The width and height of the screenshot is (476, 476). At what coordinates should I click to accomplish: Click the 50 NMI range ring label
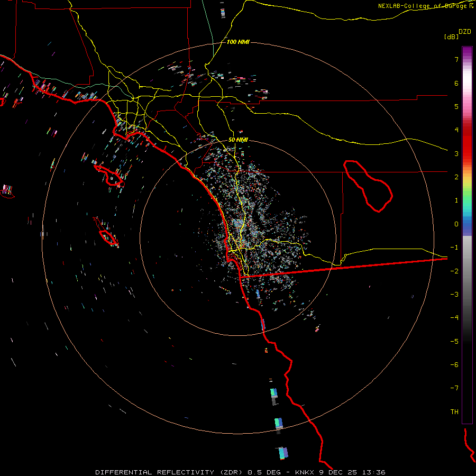coord(238,140)
